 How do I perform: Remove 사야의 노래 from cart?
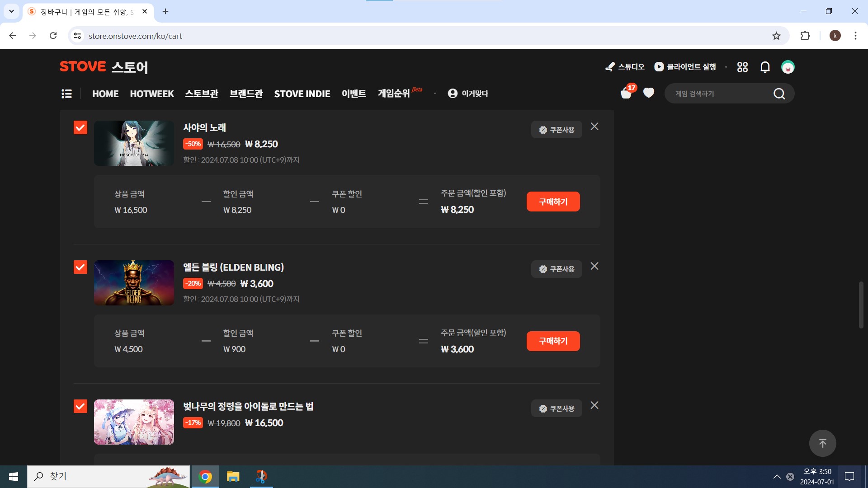click(x=594, y=127)
